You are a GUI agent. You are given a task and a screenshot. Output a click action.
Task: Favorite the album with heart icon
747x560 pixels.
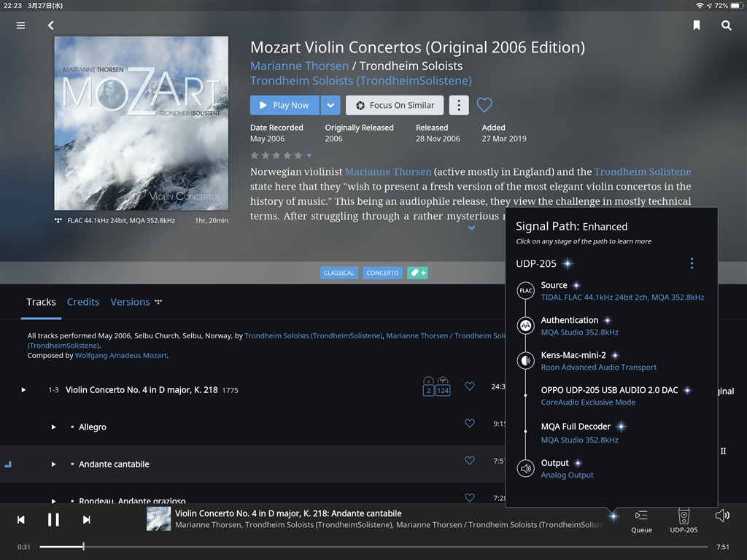point(484,105)
